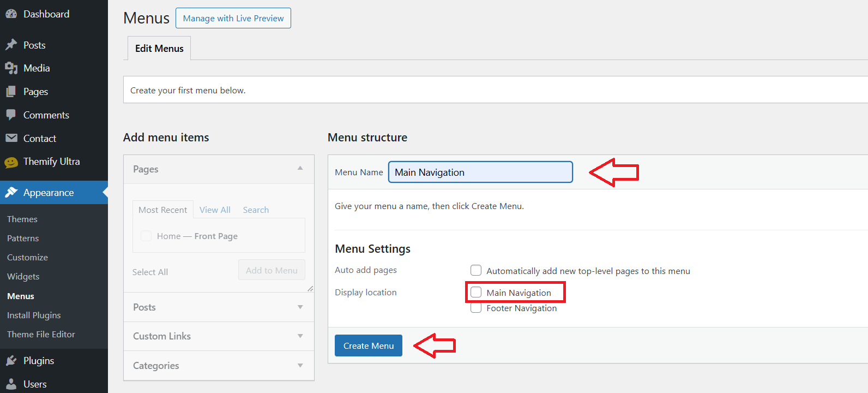
Task: Click the Media library icon
Action: [11, 68]
